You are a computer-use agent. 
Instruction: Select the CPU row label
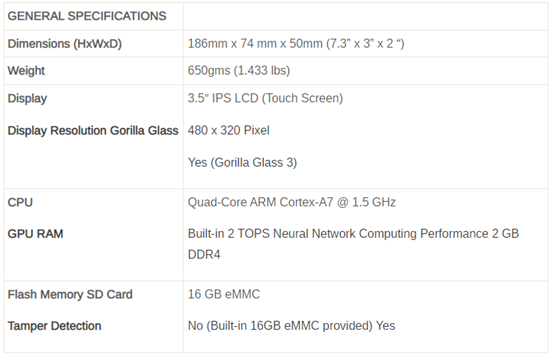(20, 202)
